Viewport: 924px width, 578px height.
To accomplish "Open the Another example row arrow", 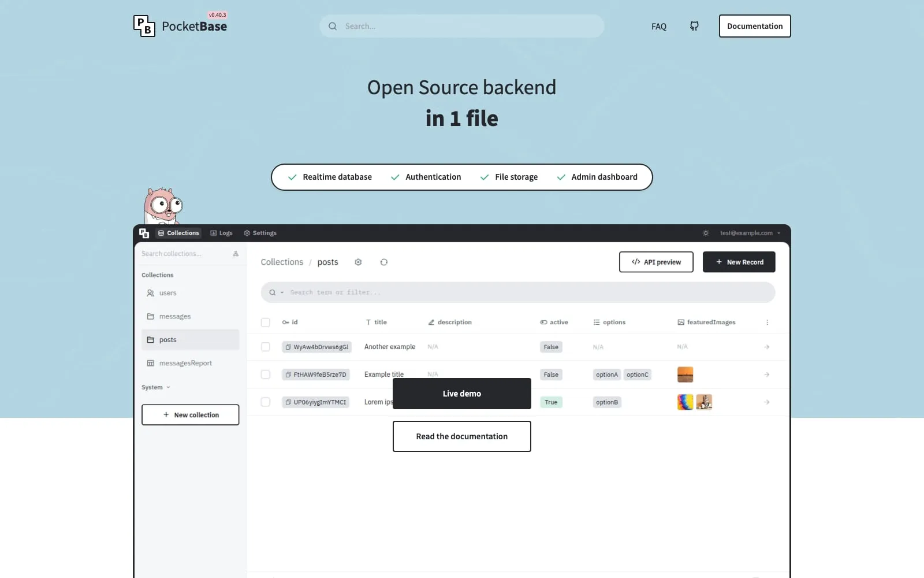I will 767,347.
